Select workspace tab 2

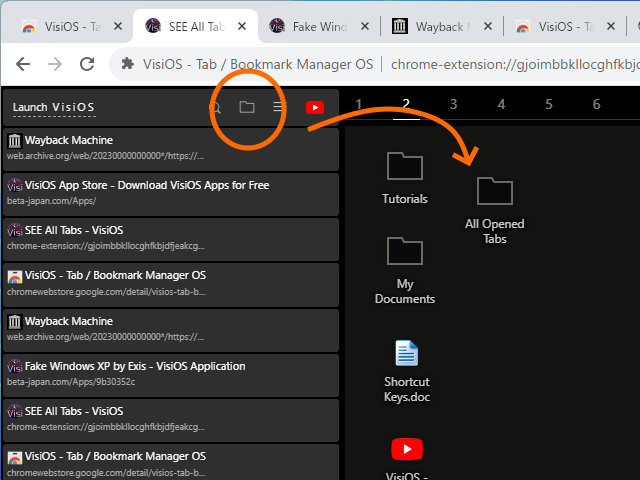(x=406, y=104)
